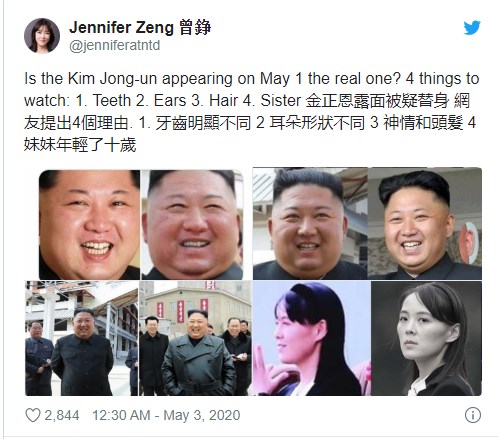Like the tweet with the heart icon
The width and height of the screenshot is (498, 439).
[x=33, y=415]
